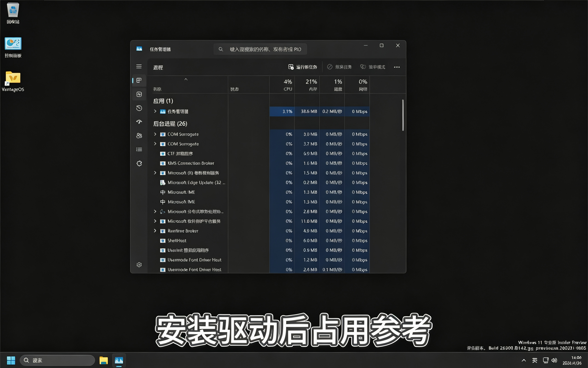Screen dimensions: 588x368
Task: Open Startup apps from the sidebar
Action: (x=139, y=122)
